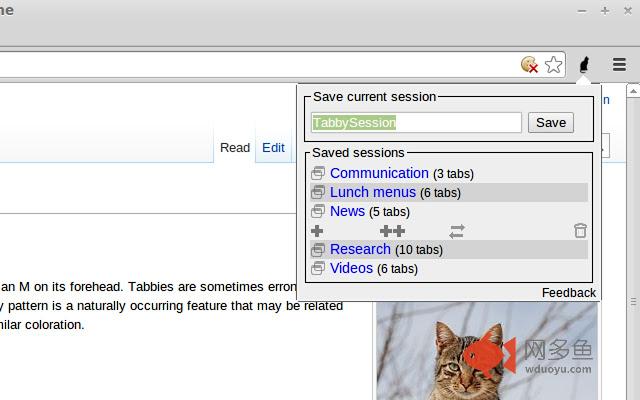Switch to the Edit tab
Screen dimensions: 640x400
(273, 148)
